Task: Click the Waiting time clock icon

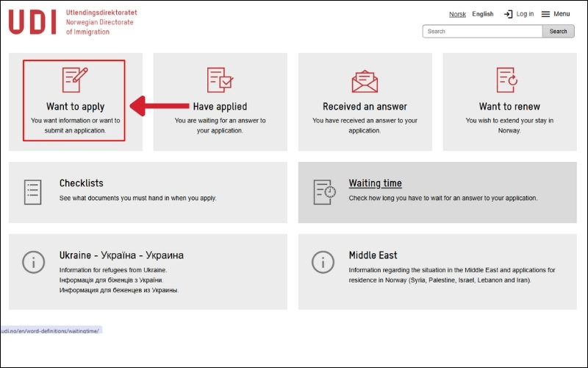Action: click(x=324, y=191)
